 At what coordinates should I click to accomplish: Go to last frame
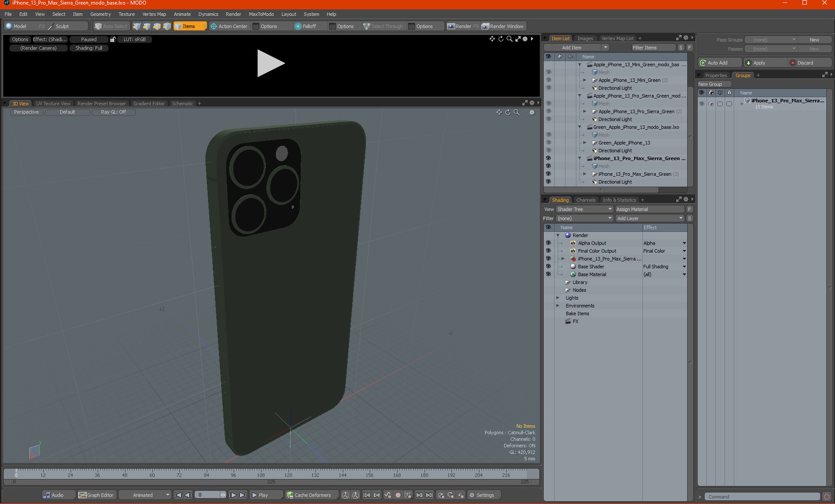point(243,495)
